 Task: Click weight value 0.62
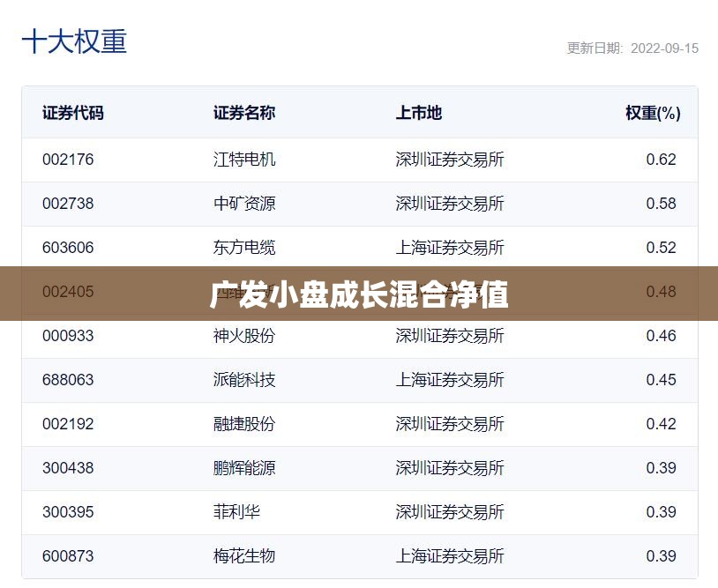661,160
